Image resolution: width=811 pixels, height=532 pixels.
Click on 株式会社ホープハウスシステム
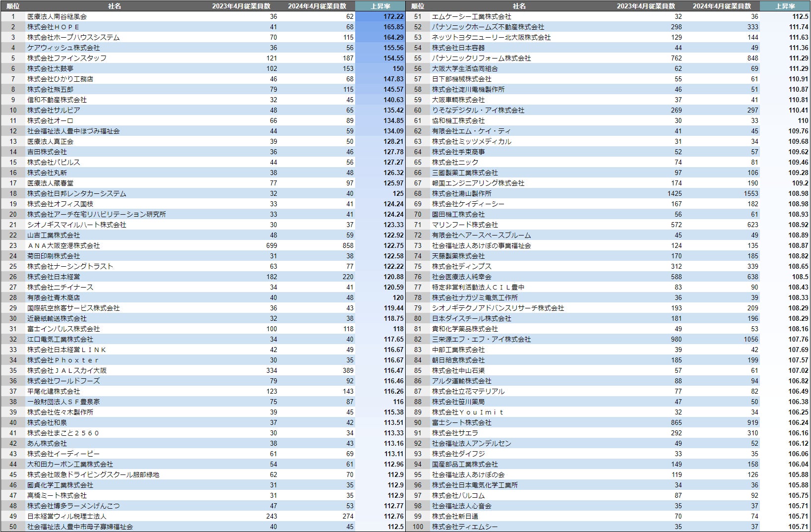click(73, 37)
